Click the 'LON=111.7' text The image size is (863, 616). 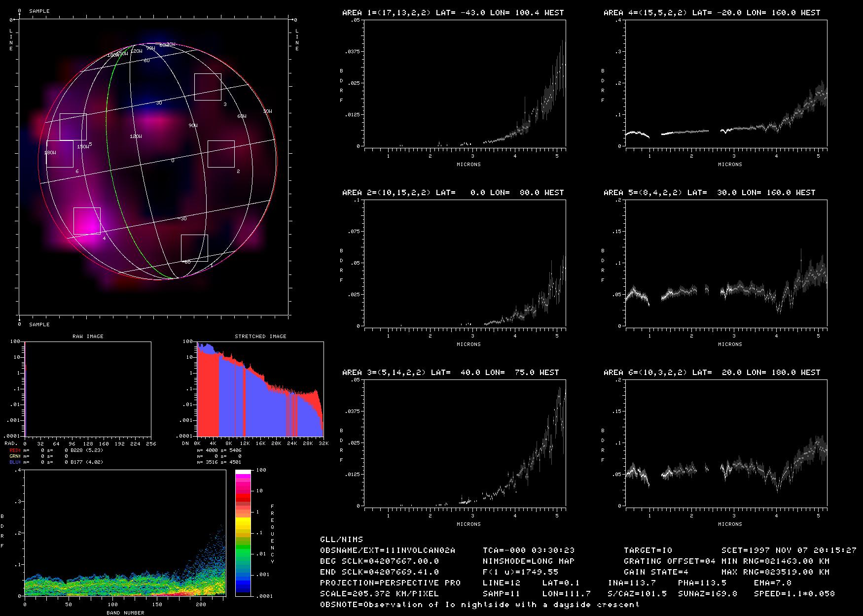tap(567, 594)
